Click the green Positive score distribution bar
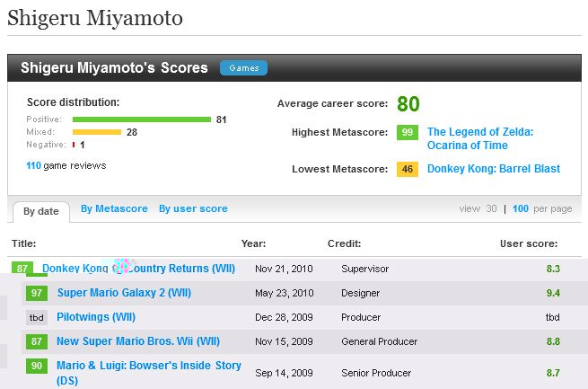This screenshot has height=389, width=588. 142,119
